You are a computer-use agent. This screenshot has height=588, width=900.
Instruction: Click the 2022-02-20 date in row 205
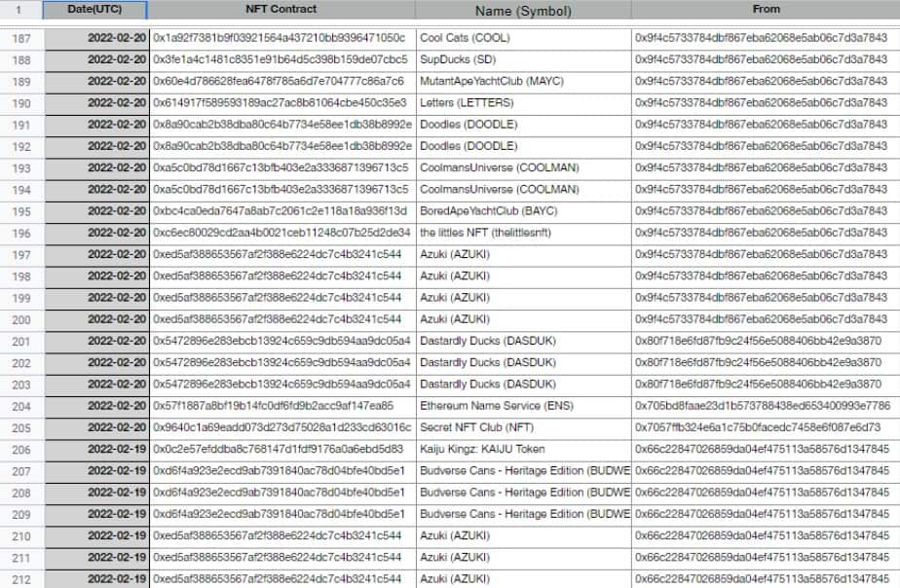(96, 428)
